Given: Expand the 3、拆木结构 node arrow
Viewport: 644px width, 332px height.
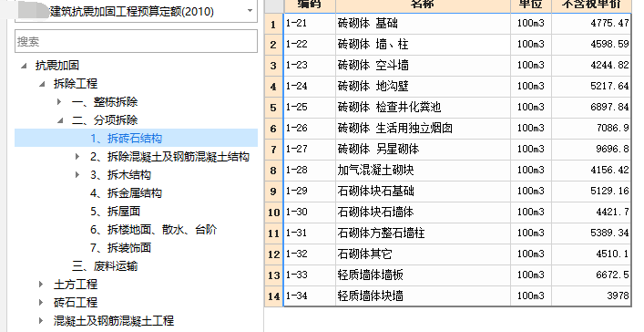Looking at the screenshot, I should click(x=77, y=175).
